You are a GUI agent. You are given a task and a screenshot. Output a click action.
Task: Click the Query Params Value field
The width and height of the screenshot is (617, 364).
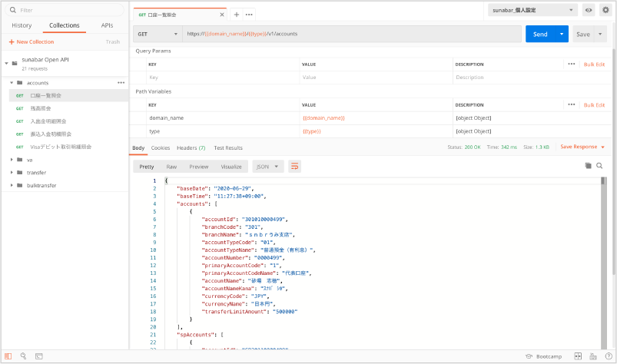[376, 78]
